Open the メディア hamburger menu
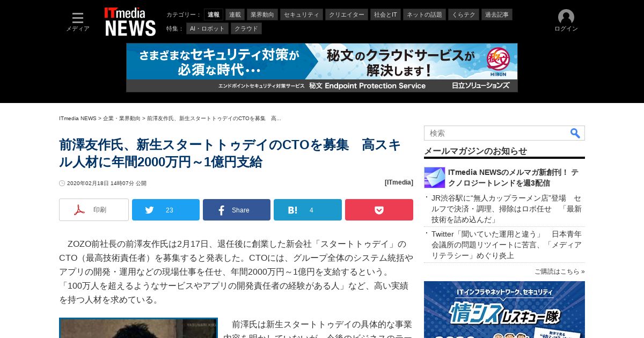The image size is (644, 338). click(78, 22)
